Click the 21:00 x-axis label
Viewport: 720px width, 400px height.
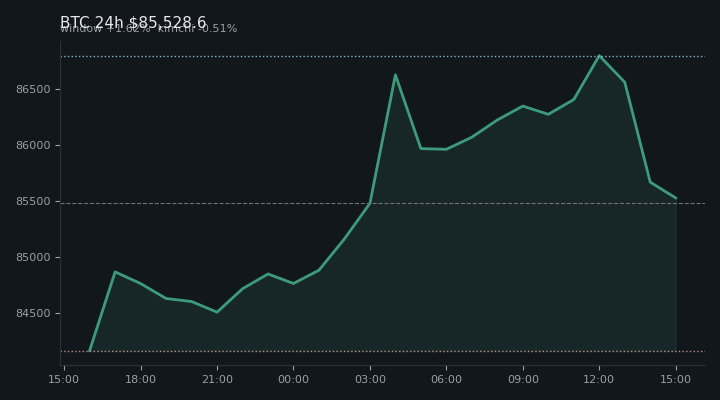217,379
